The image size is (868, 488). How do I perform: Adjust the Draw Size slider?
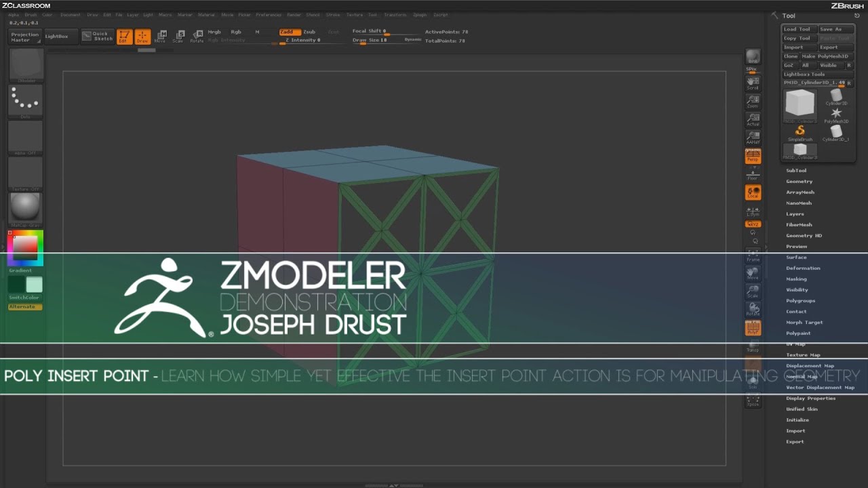pos(378,41)
